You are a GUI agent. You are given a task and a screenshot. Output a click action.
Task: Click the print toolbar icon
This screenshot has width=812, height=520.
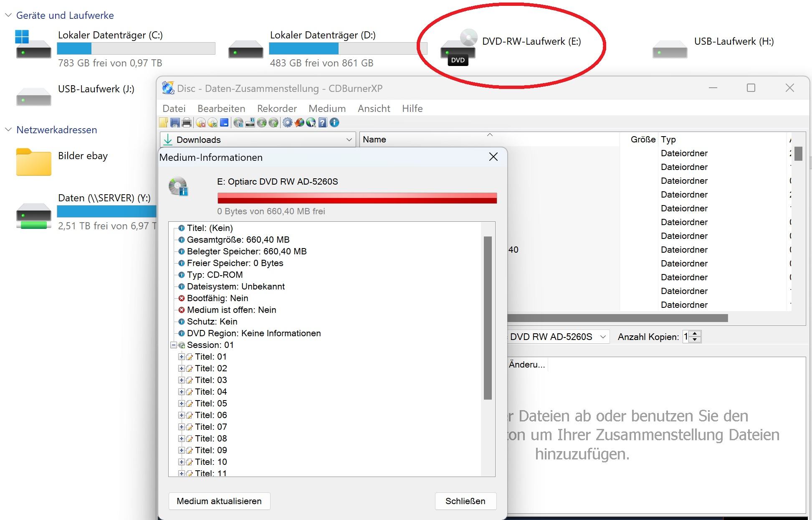click(187, 122)
